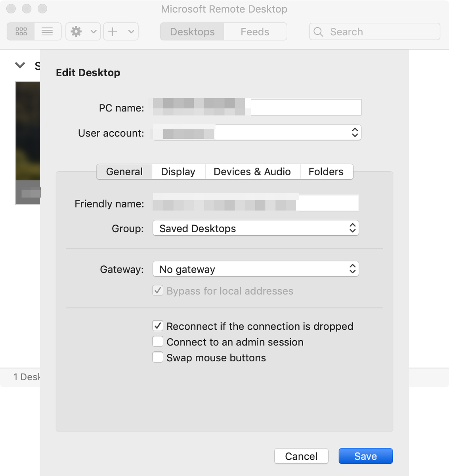Open the Folders tab
Image resolution: width=449 pixels, height=476 pixels.
326,172
